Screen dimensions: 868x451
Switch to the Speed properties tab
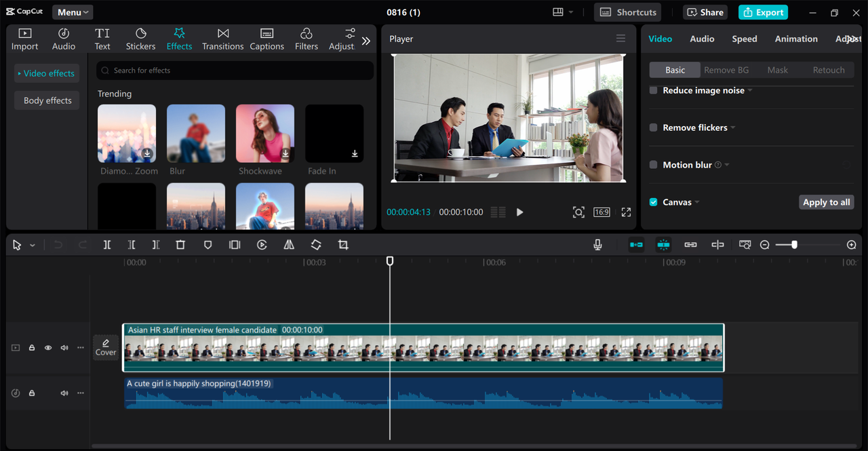click(x=744, y=39)
